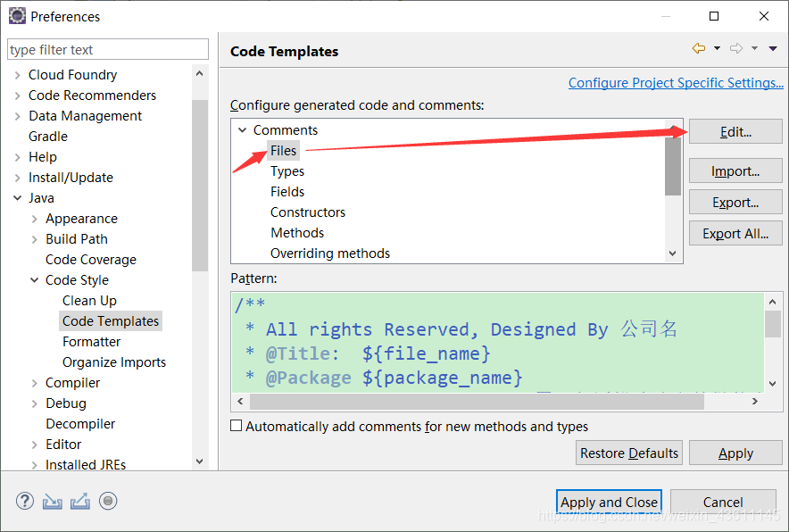Click the Export preferences icon
This screenshot has width=789, height=532.
pyautogui.click(x=80, y=501)
